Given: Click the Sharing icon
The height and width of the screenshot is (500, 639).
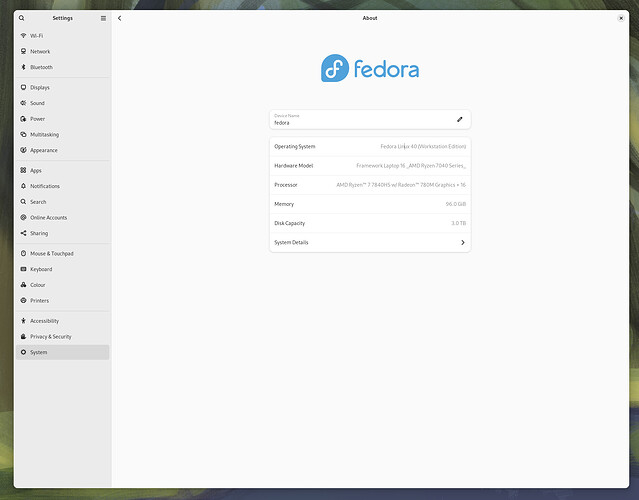Looking at the screenshot, I should 23,233.
